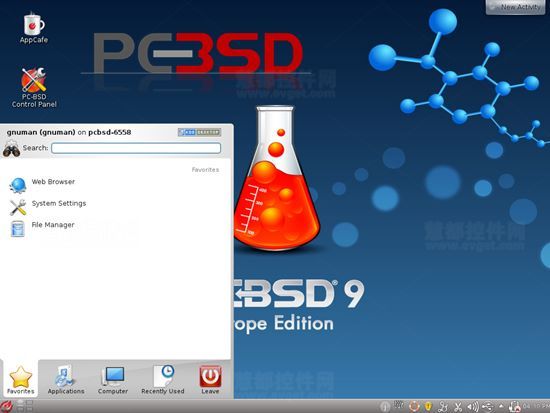The height and width of the screenshot is (413, 550).
Task: Click the scissors clipboard tray icon
Action: click(458, 406)
